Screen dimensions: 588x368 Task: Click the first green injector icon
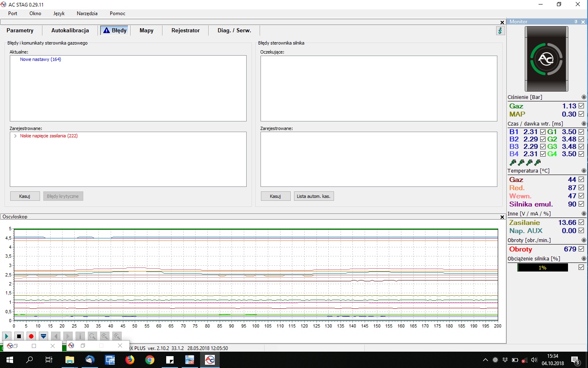click(x=513, y=162)
